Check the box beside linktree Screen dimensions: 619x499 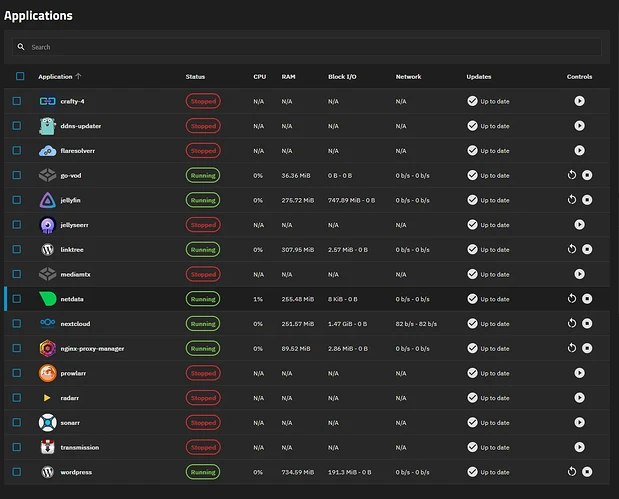point(17,249)
